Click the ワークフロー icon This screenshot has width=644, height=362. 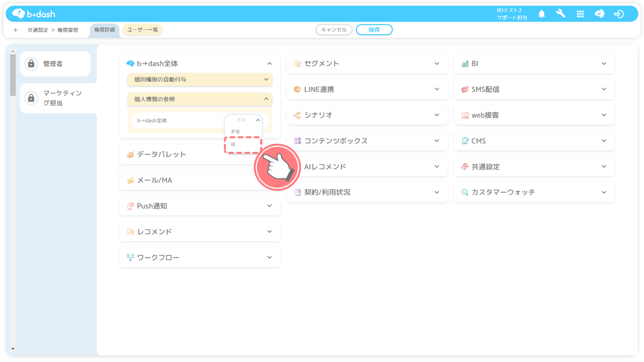(130, 257)
